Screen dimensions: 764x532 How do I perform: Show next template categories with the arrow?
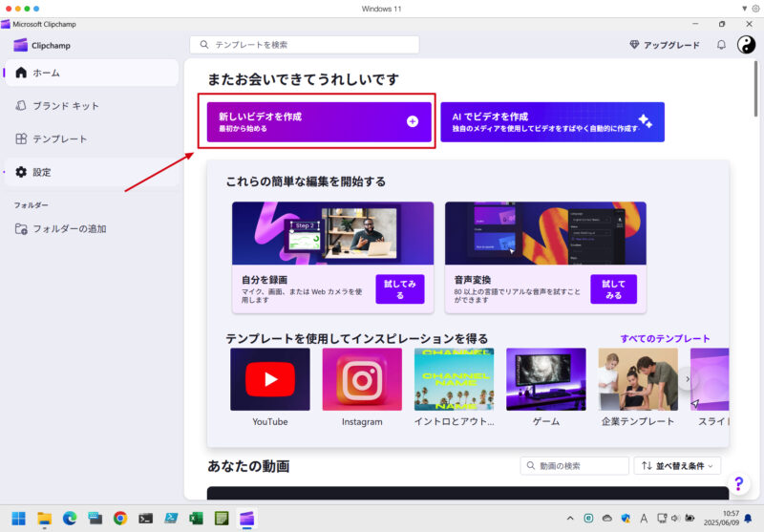pyautogui.click(x=688, y=379)
